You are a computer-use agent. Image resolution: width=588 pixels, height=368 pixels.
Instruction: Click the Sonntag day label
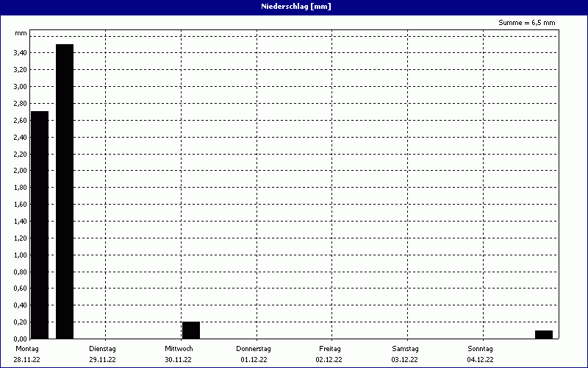pyautogui.click(x=481, y=348)
